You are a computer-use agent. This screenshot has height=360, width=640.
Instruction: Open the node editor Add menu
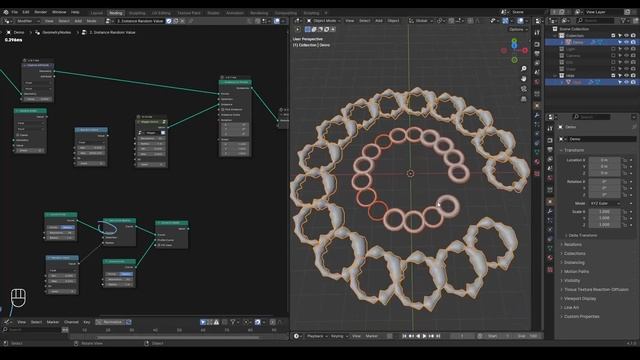[78, 21]
